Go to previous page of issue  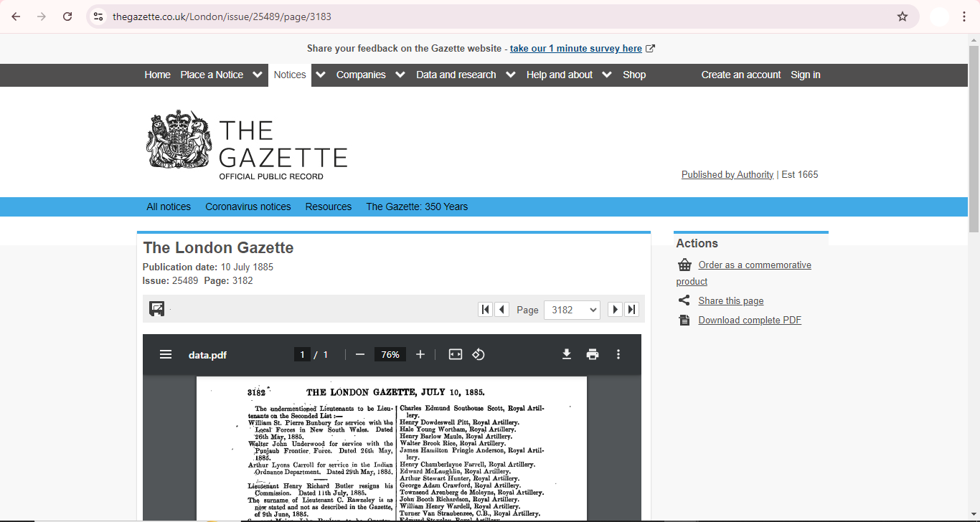(x=502, y=309)
